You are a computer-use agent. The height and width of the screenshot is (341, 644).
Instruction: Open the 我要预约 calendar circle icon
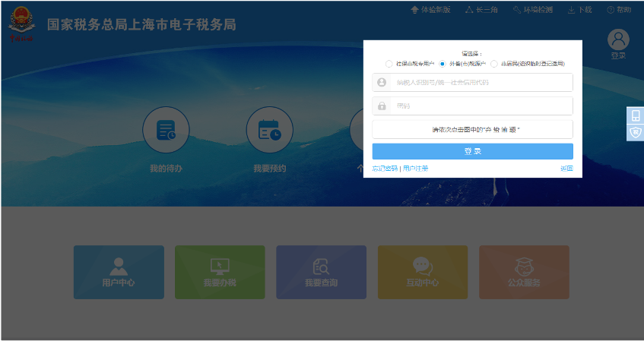coord(269,130)
